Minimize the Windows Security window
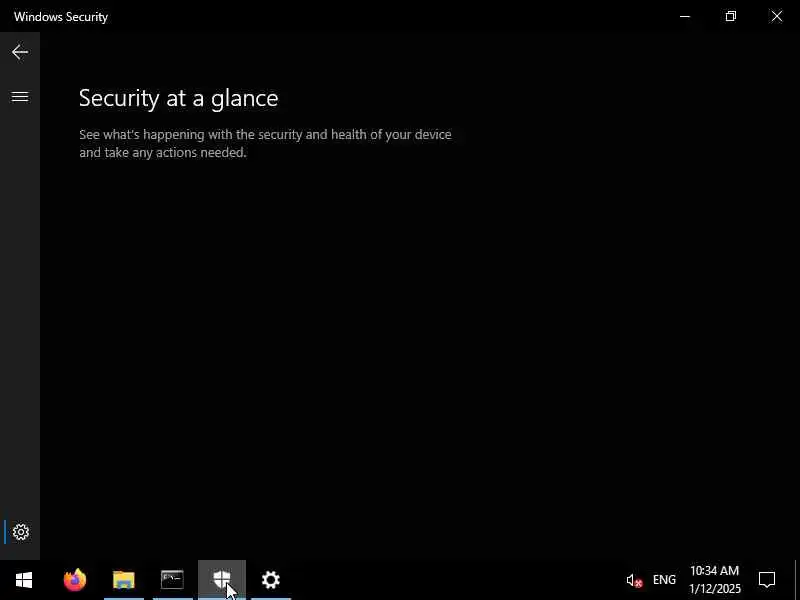The height and width of the screenshot is (600, 800). (685, 16)
